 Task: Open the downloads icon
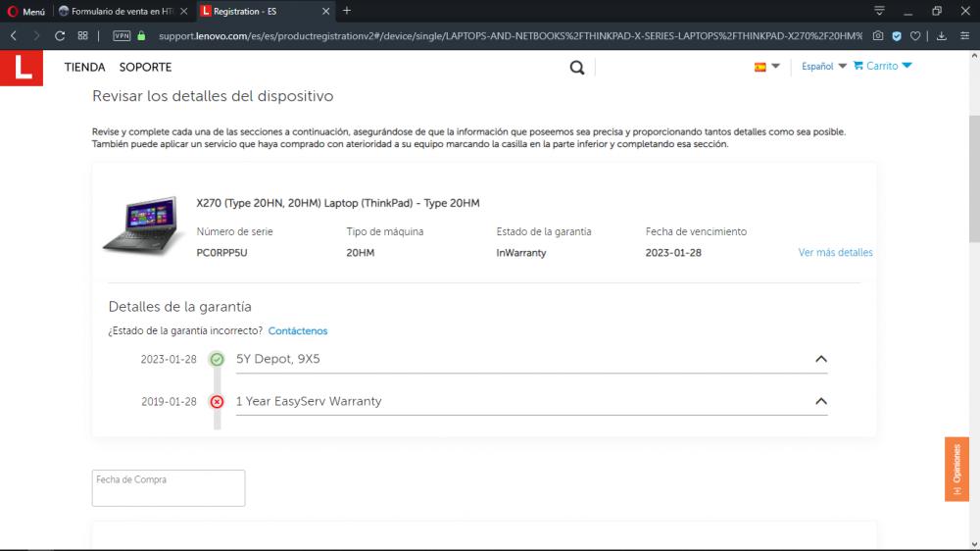(941, 36)
